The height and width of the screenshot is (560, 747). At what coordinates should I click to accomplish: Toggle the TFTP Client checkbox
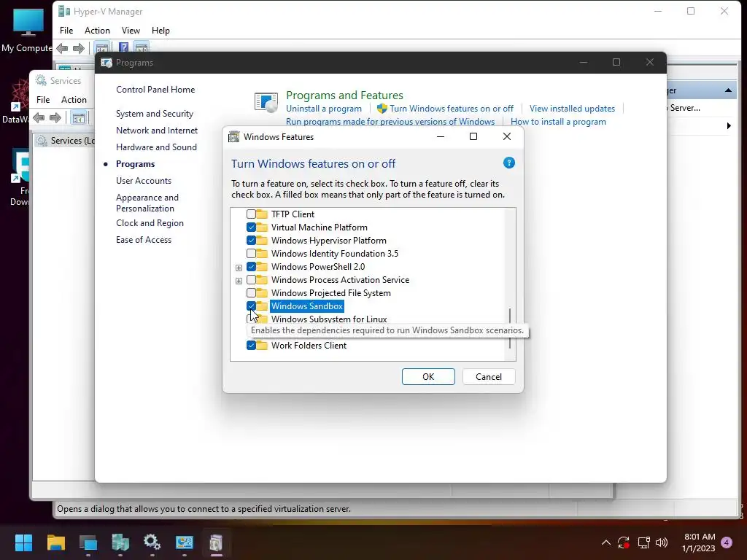click(x=251, y=214)
